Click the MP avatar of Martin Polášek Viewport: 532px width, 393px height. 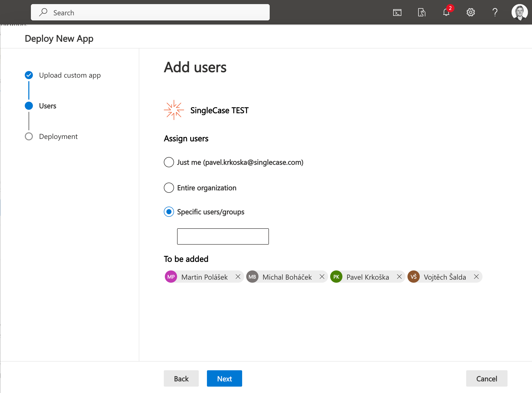point(171,277)
